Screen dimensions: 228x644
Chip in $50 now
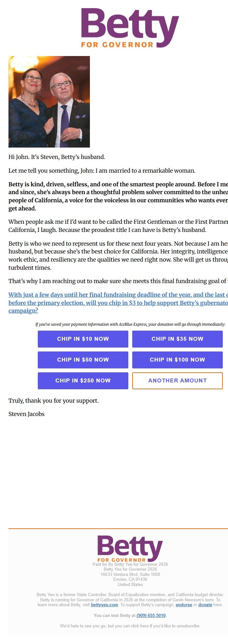click(83, 360)
